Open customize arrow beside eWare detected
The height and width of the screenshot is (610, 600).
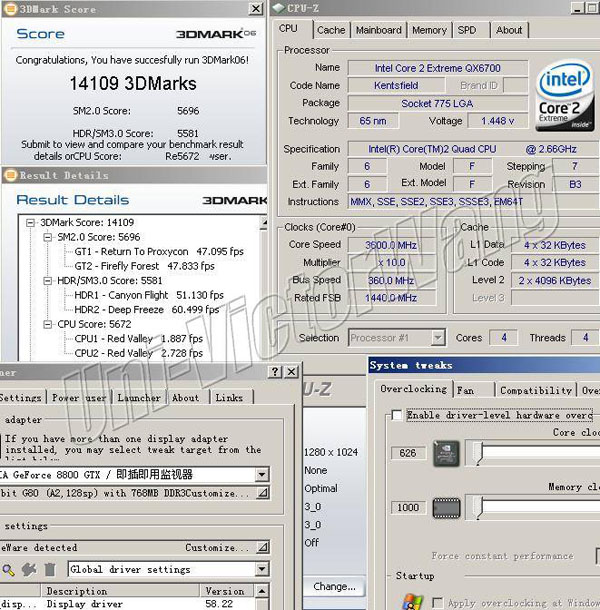coord(263,548)
